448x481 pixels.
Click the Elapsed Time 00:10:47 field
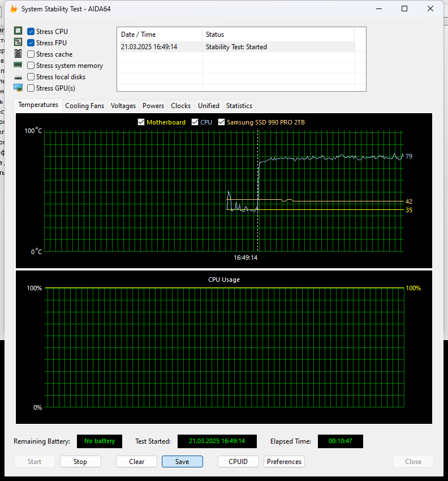(341, 441)
